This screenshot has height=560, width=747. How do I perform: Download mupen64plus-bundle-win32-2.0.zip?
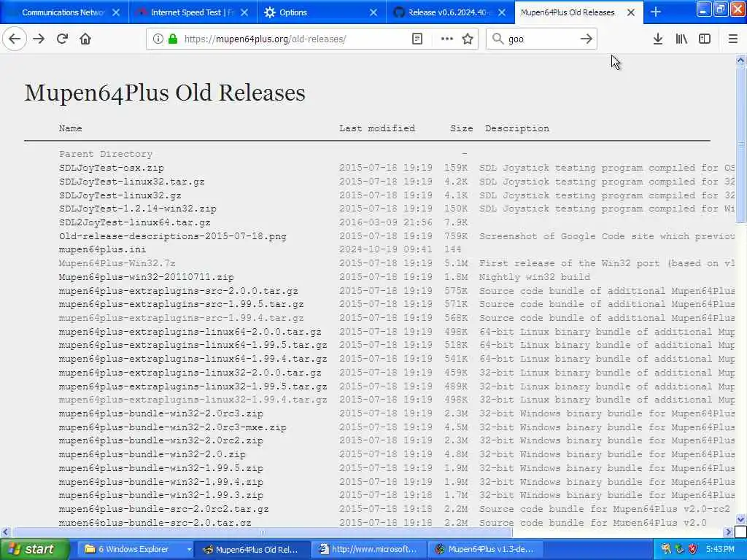click(x=152, y=454)
